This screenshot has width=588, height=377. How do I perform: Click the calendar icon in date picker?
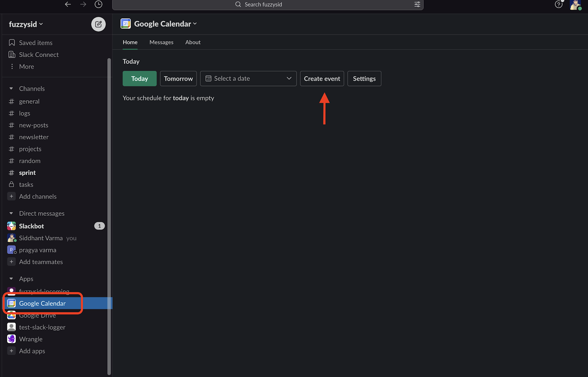tap(208, 79)
